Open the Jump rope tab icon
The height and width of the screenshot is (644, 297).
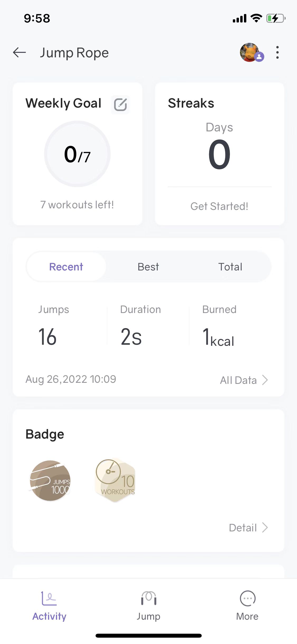tap(148, 598)
